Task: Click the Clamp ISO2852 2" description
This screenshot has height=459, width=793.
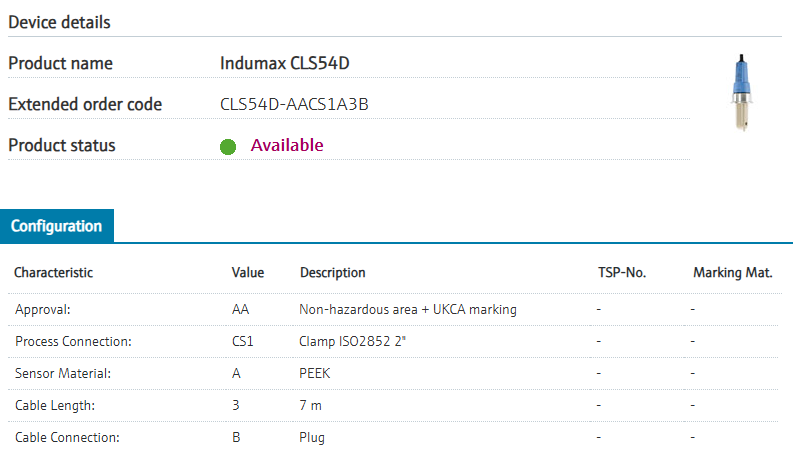Action: pos(353,342)
